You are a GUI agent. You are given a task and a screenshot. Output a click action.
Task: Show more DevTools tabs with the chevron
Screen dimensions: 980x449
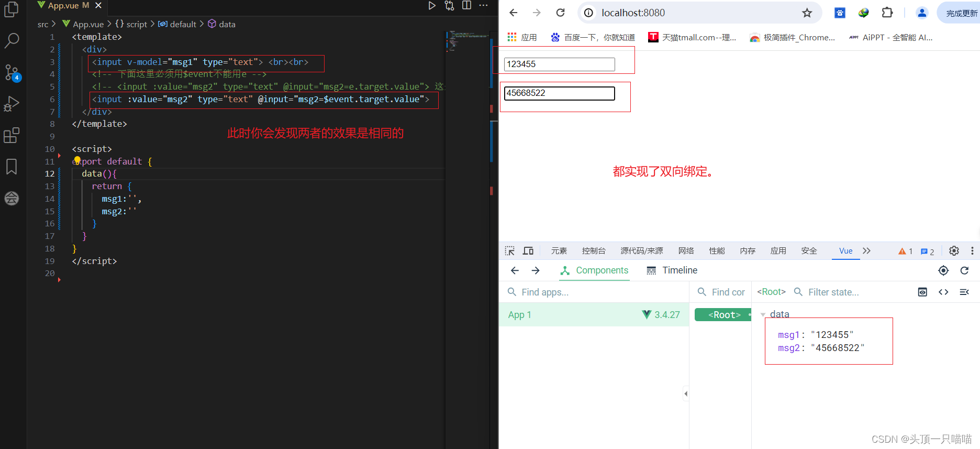[866, 250]
